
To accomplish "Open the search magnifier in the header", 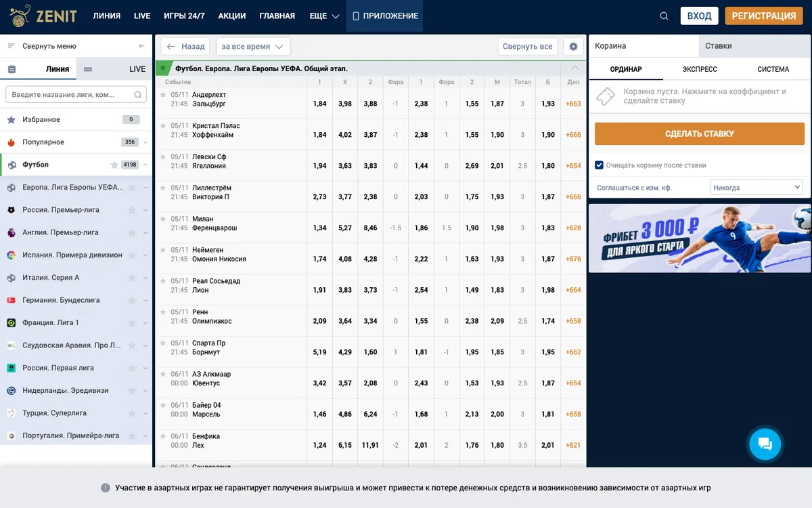I will pos(664,16).
